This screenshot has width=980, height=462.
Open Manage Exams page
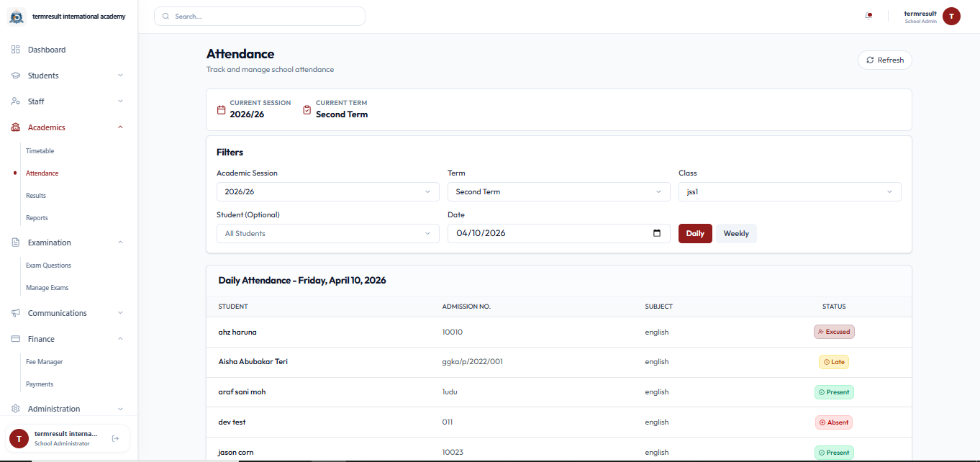pos(47,288)
